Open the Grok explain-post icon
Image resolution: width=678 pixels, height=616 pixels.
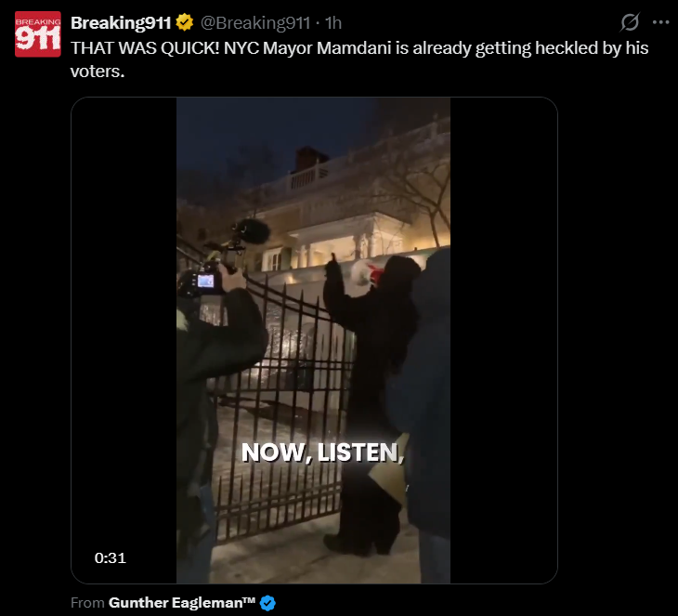click(x=629, y=22)
